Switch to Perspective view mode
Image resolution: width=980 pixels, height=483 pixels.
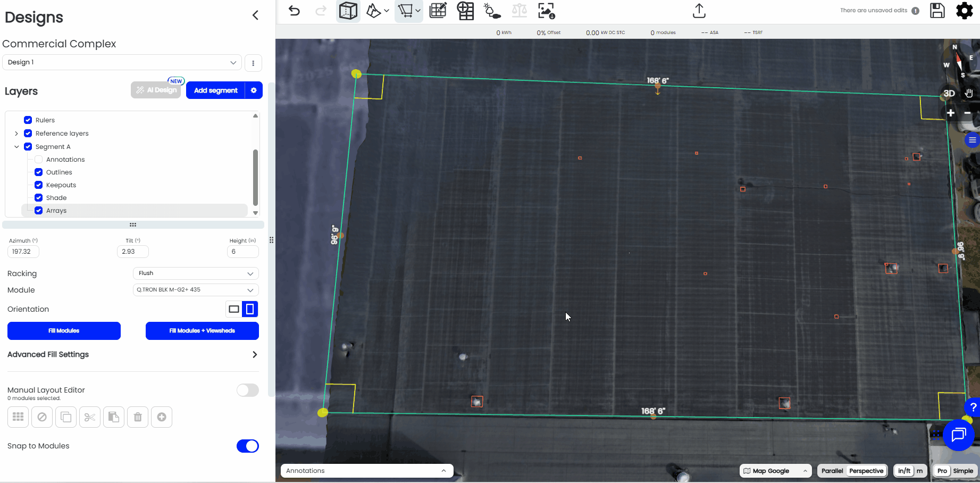click(x=866, y=471)
